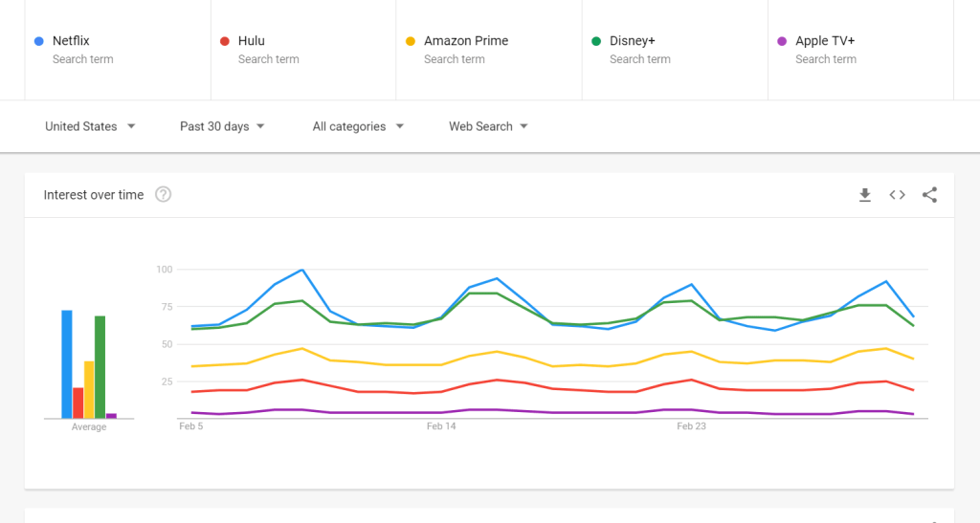Image resolution: width=980 pixels, height=523 pixels.
Task: Click the green Disney+ color dot
Action: [x=595, y=41]
